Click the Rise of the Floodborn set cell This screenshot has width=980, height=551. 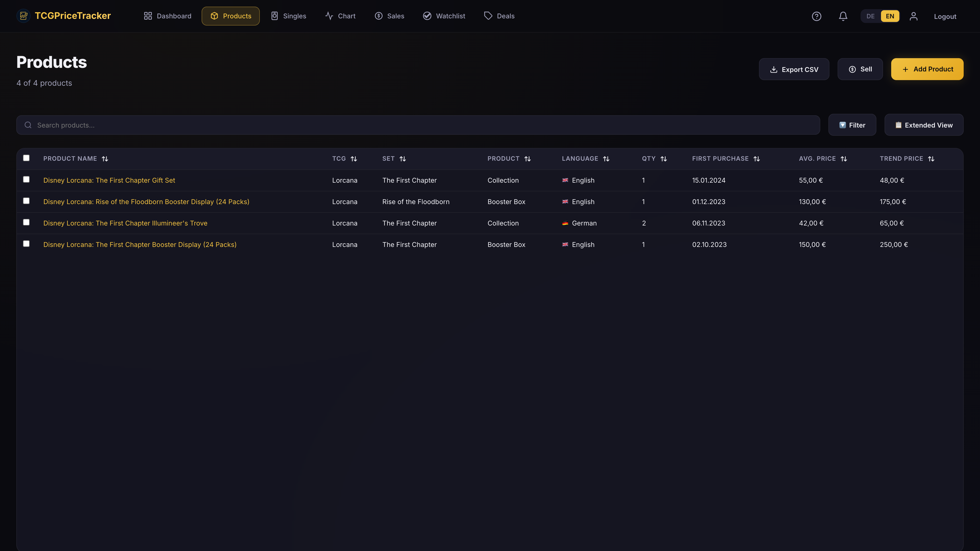pos(415,202)
